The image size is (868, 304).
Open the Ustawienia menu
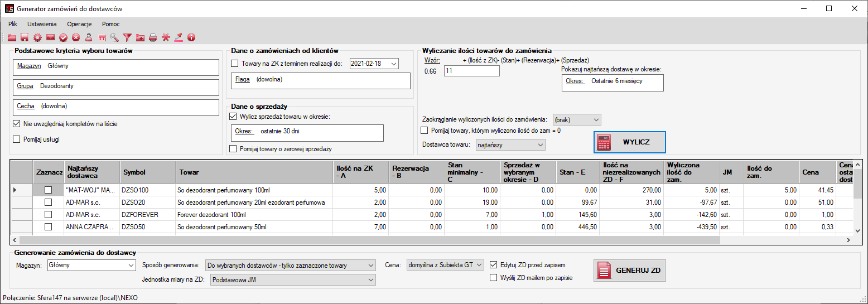tap(42, 24)
